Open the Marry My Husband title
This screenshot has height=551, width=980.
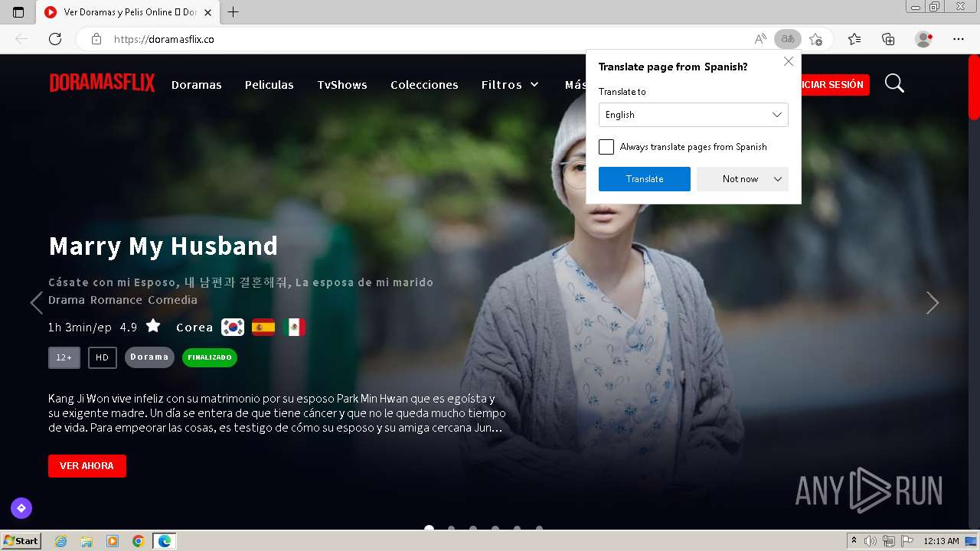tap(163, 246)
